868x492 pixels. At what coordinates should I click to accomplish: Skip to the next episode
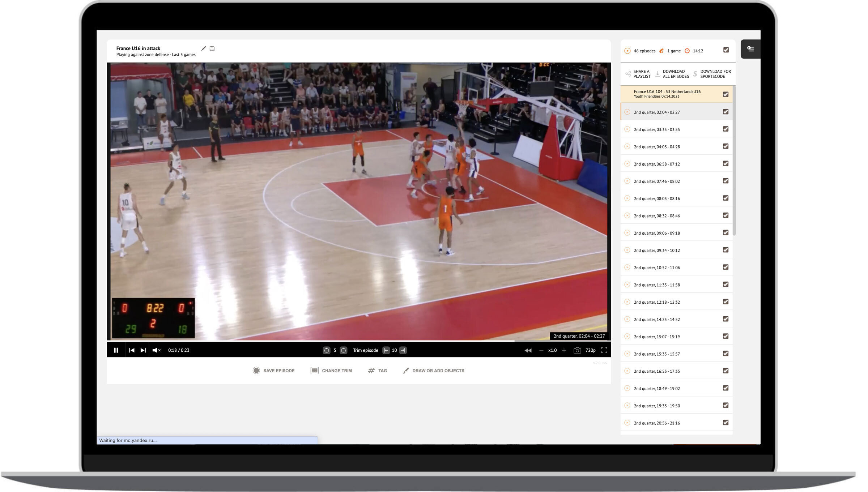point(143,350)
